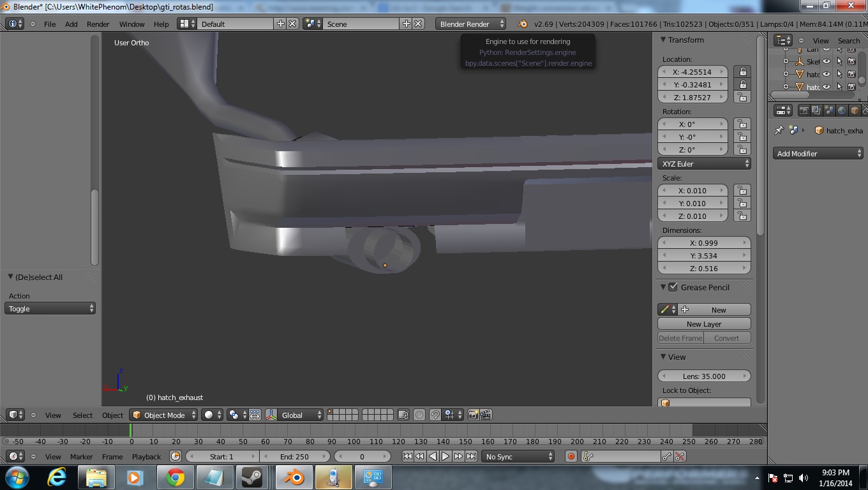Toggle Location X lock
Image resolution: width=868 pixels, height=490 pixels.
click(x=742, y=71)
